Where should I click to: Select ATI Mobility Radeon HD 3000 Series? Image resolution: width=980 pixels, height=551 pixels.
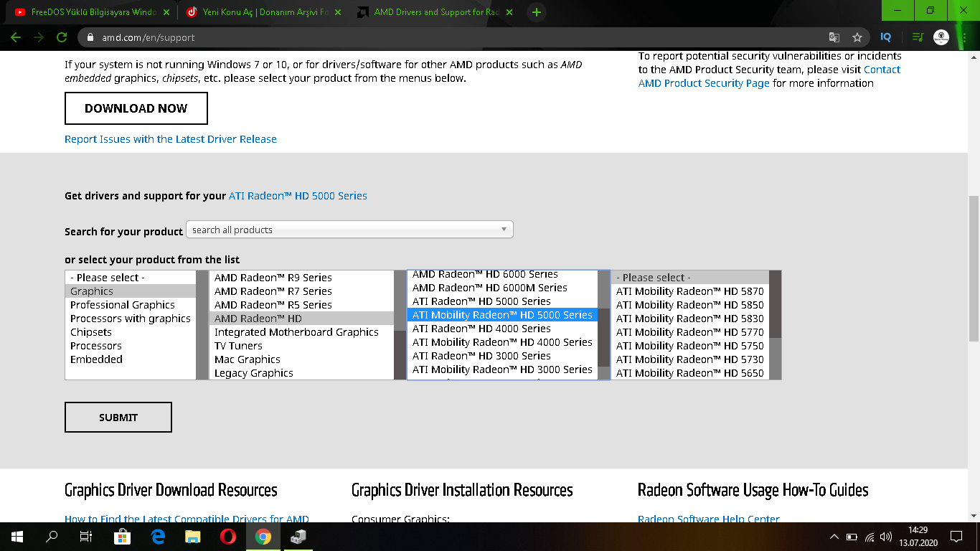click(x=502, y=369)
